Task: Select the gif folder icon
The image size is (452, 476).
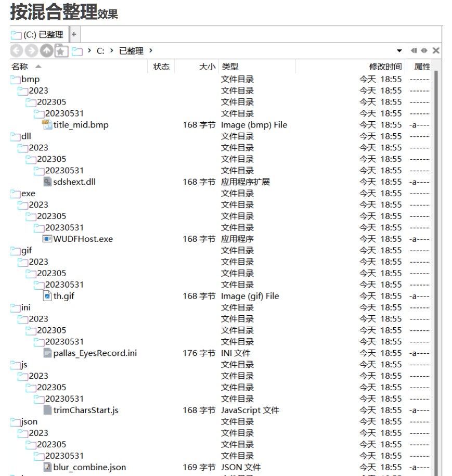Action: [x=16, y=251]
